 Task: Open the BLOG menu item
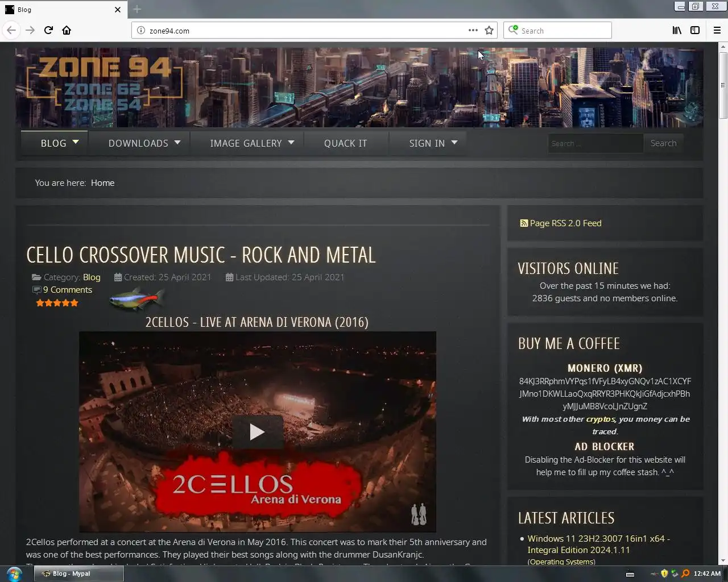click(53, 143)
